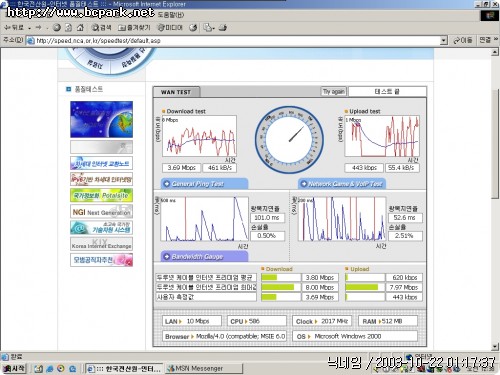
Task: Expand the Bandwidth Gauge section
Action: 204,256
